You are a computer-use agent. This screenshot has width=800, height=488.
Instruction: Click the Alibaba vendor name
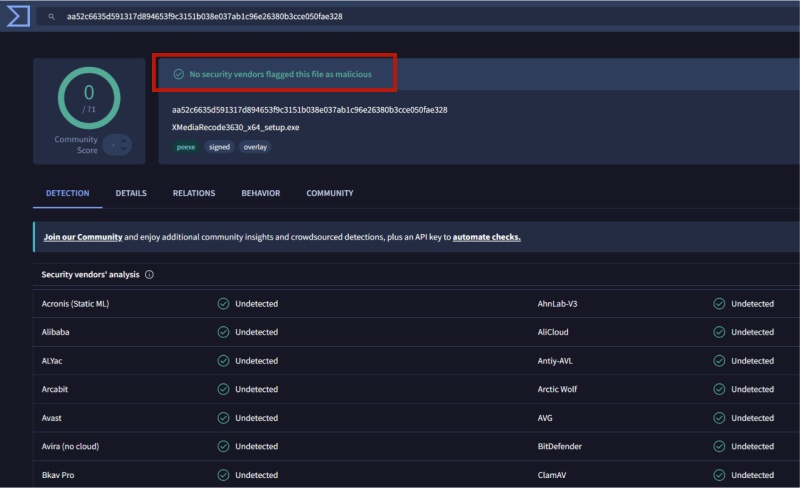[x=56, y=332]
